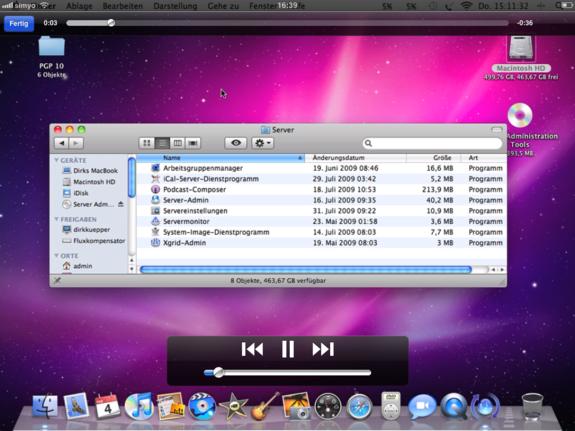575x431 pixels.
Task: Open Mail from the Dock
Action: (x=76, y=406)
